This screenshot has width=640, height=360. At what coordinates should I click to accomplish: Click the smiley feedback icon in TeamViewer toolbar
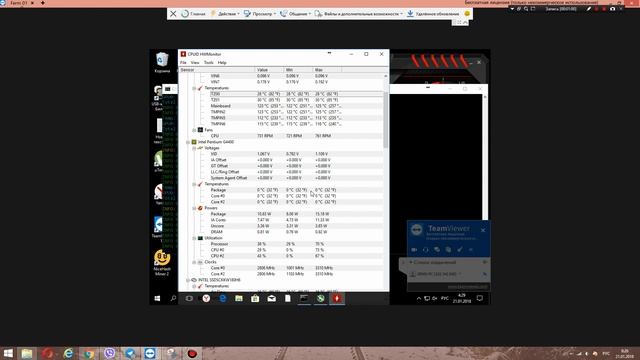(467, 13)
